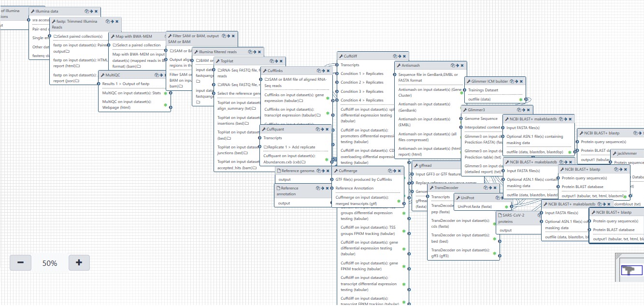Click the arrow icon on Illumina filtered reads
Screen dimensions: 644x306
pyautogui.click(x=254, y=52)
